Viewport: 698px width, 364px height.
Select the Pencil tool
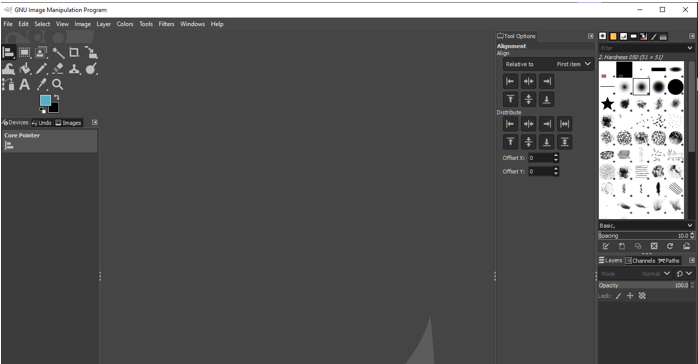[x=41, y=69]
